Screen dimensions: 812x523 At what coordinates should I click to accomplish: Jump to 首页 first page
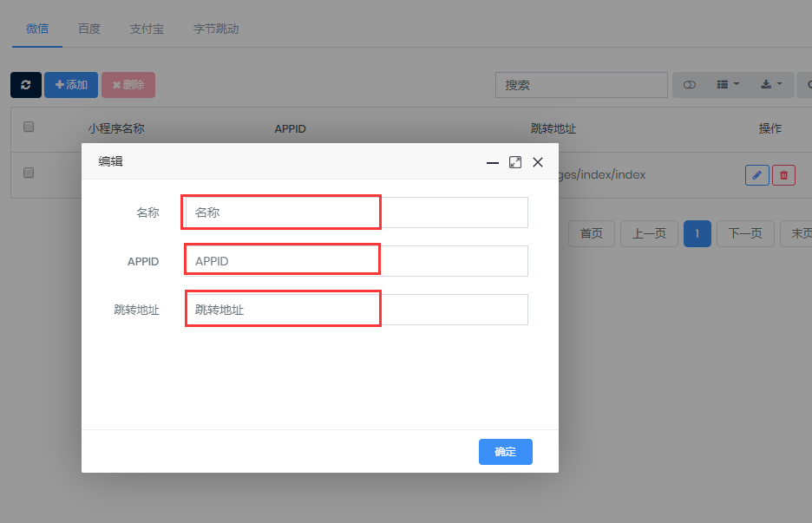pyautogui.click(x=591, y=233)
